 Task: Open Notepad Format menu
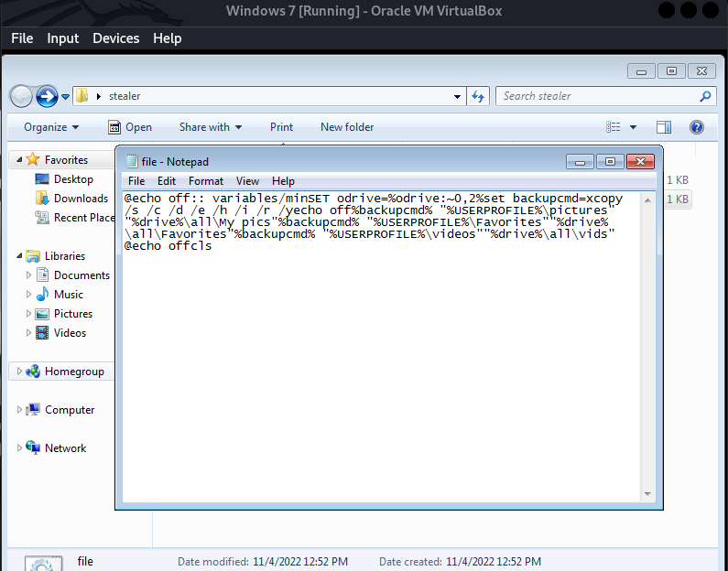pyautogui.click(x=206, y=181)
